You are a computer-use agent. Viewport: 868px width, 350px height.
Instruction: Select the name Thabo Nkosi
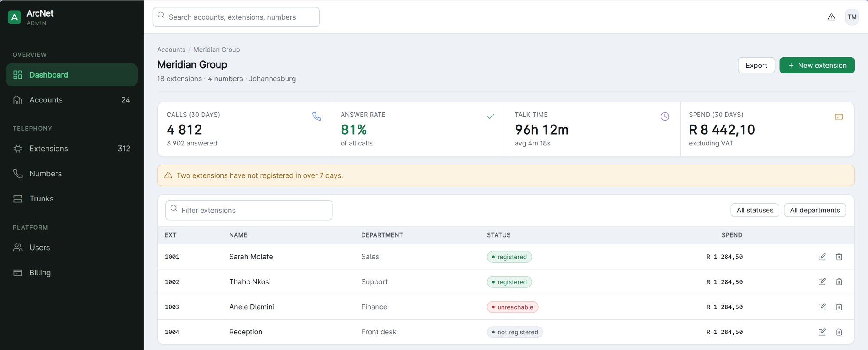250,282
